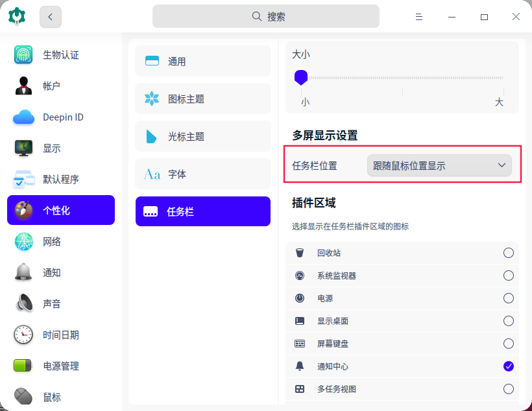Enable the 电源 plugin radio
Viewport: 532px width, 411px height.
coord(508,298)
